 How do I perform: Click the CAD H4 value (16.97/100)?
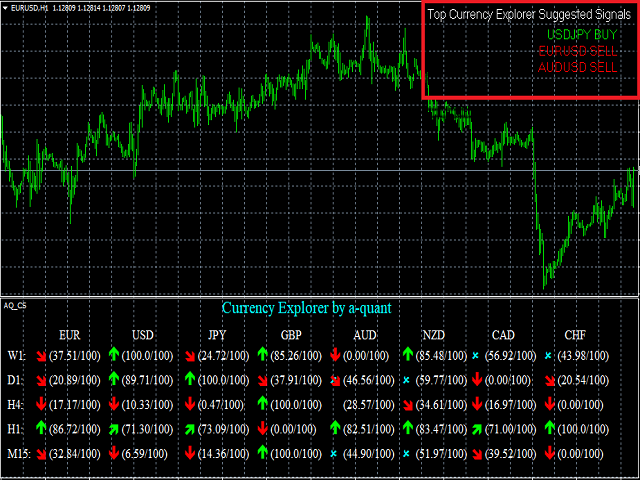[510, 405]
